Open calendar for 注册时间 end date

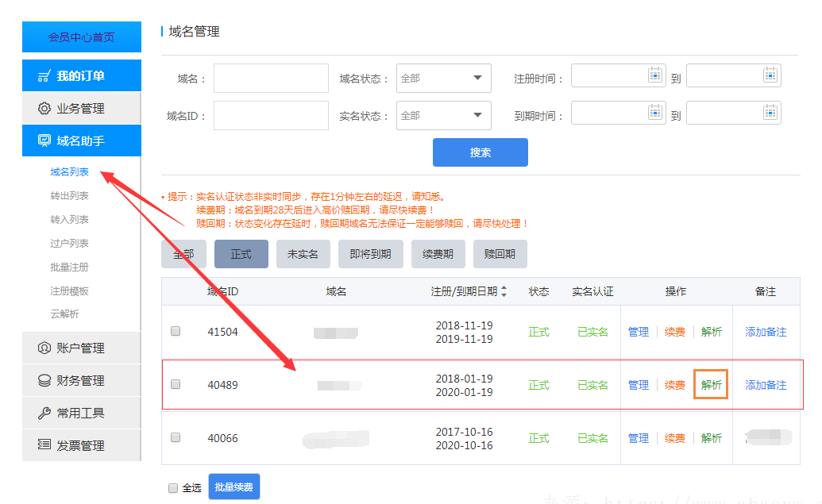pos(770,75)
